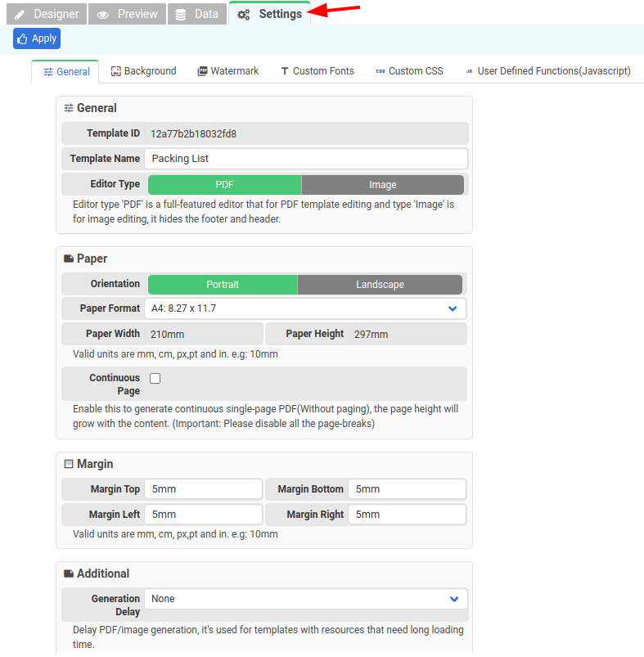Click the pencil icon on Designer tab
Image resolution: width=644 pixels, height=657 pixels.
(20, 15)
